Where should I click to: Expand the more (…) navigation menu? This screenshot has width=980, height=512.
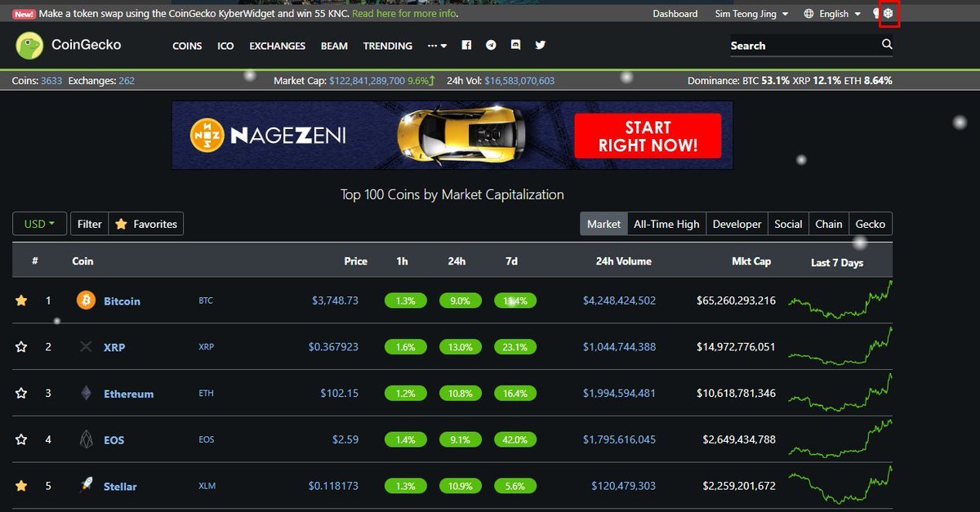click(x=437, y=46)
